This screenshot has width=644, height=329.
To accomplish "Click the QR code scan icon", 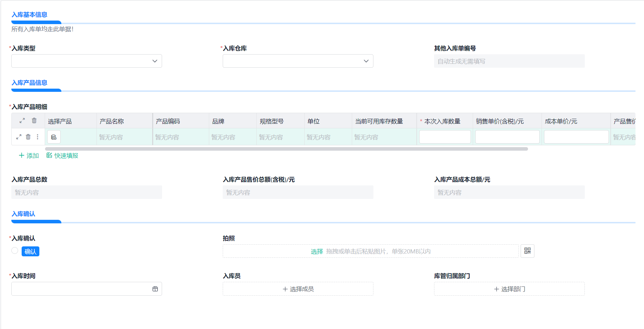I will coord(527,251).
